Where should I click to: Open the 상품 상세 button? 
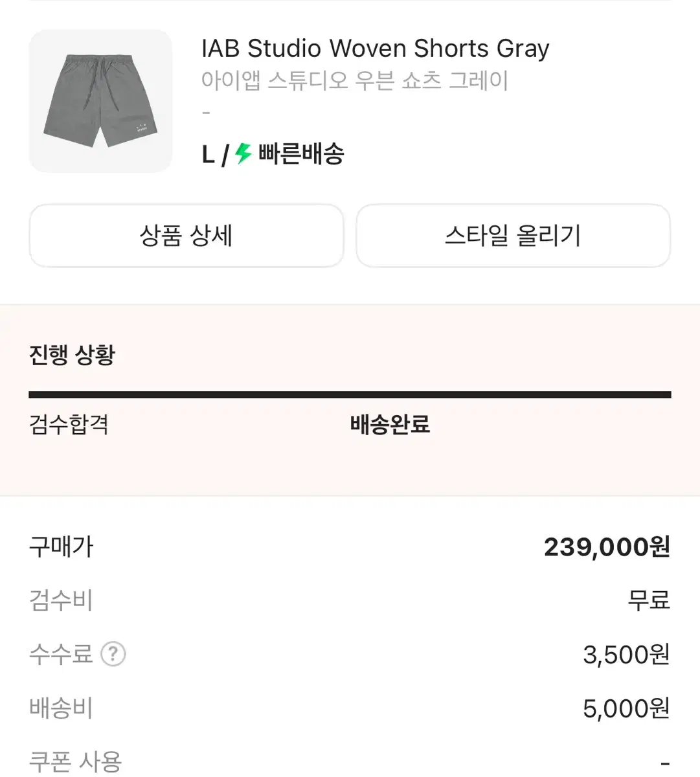coord(186,236)
